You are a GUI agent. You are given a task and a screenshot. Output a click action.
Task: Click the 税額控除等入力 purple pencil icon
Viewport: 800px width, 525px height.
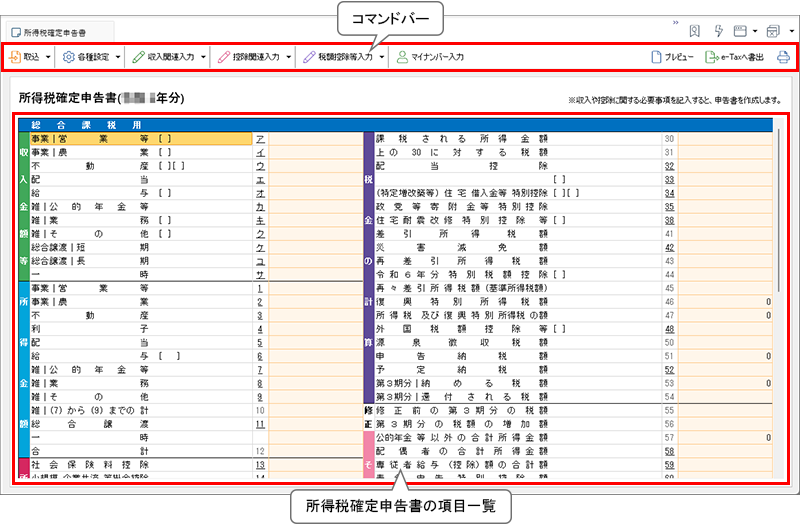point(310,58)
